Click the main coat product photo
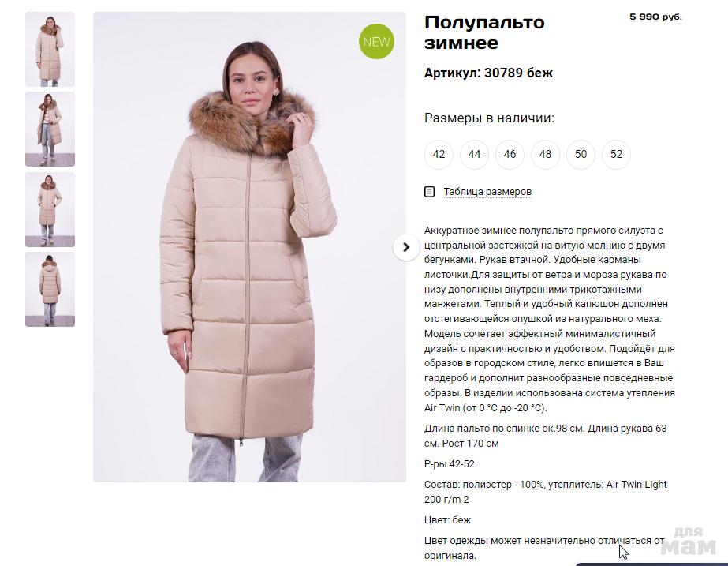This screenshot has width=728, height=566. (x=249, y=247)
